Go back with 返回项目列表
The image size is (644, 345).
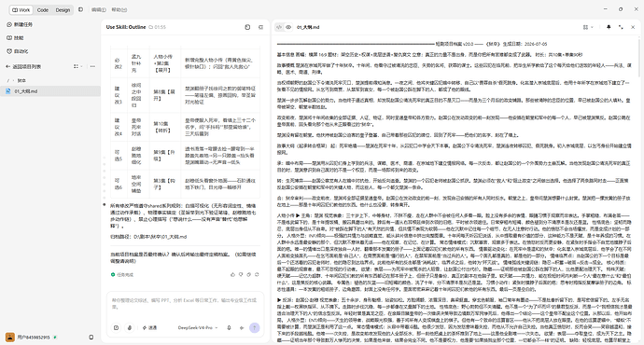pyautogui.click(x=23, y=66)
